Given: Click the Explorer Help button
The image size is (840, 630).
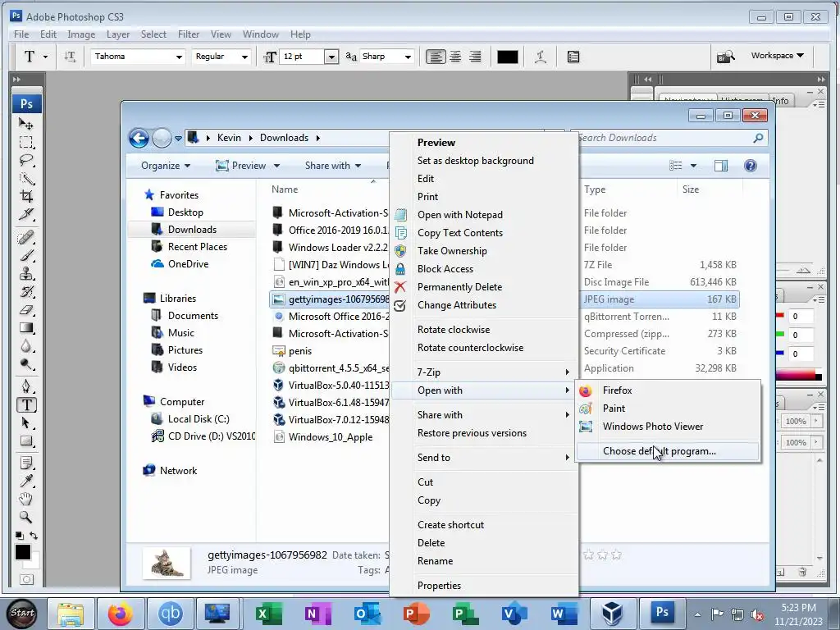Looking at the screenshot, I should click(x=751, y=166).
